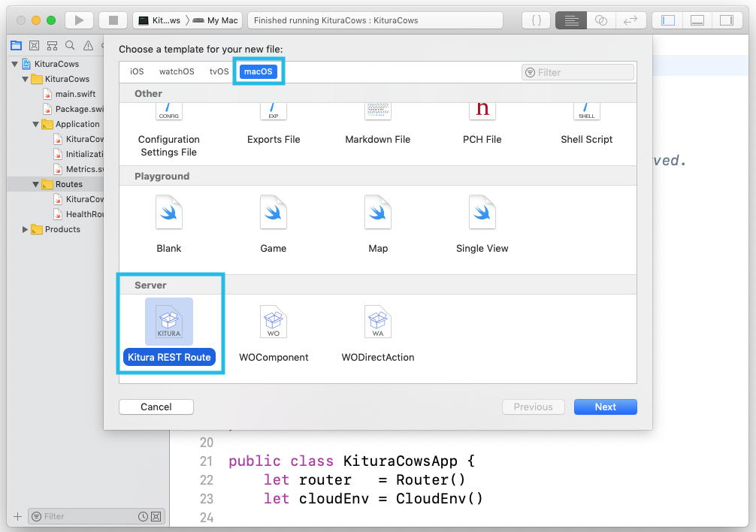Click the activity status 'Finished running KituraCows'

375,20
